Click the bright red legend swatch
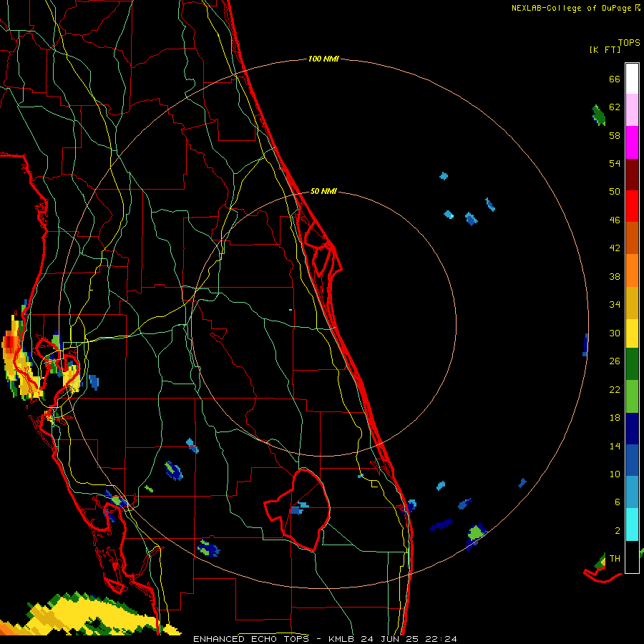 632,206
